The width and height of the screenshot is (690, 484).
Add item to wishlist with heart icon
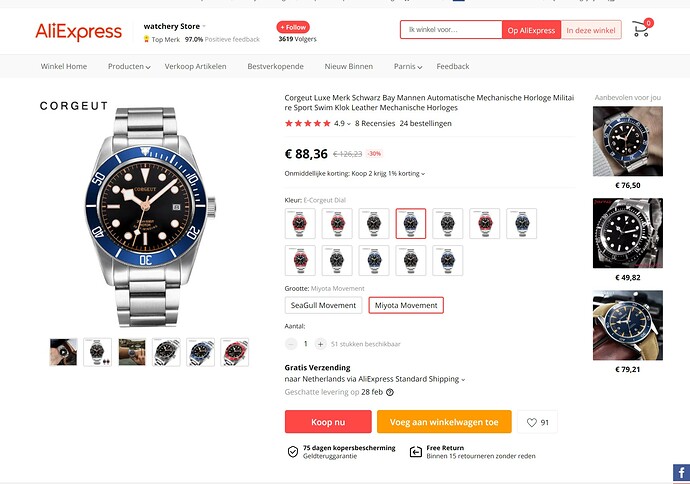point(538,422)
